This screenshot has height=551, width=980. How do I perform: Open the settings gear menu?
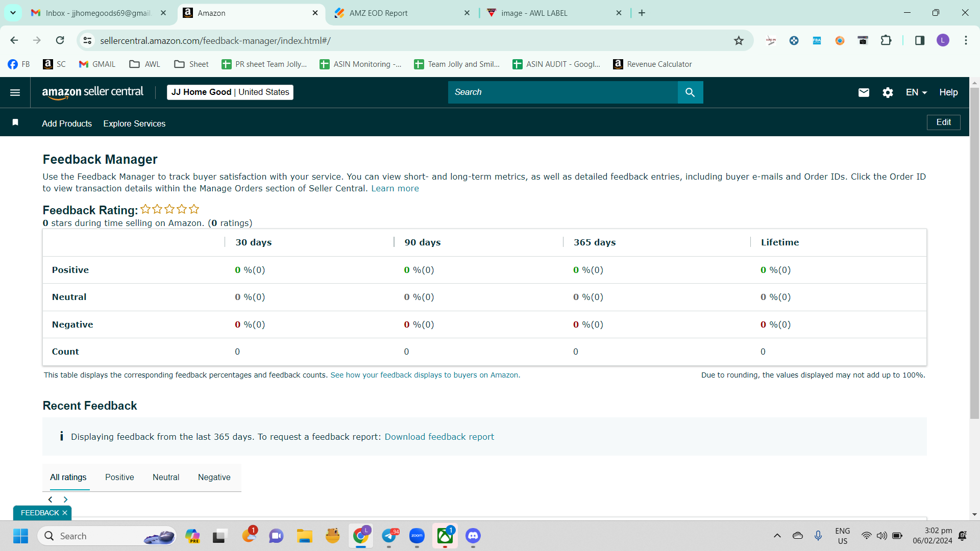(x=888, y=92)
